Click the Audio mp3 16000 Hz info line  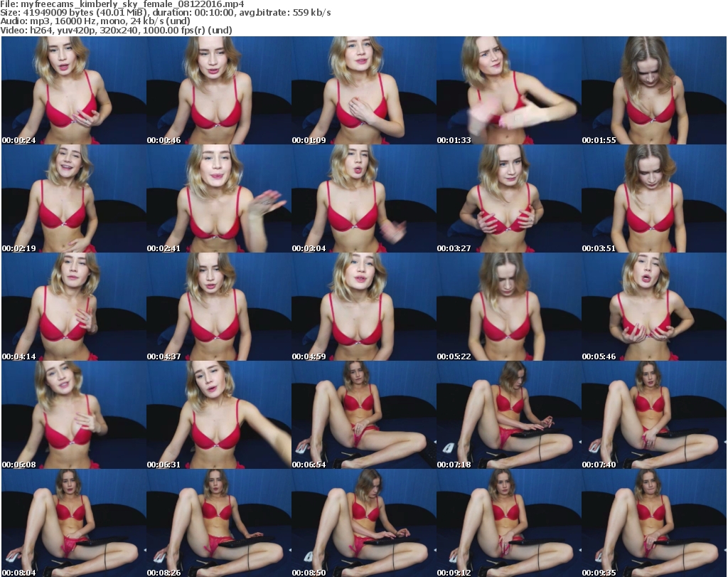coord(95,21)
